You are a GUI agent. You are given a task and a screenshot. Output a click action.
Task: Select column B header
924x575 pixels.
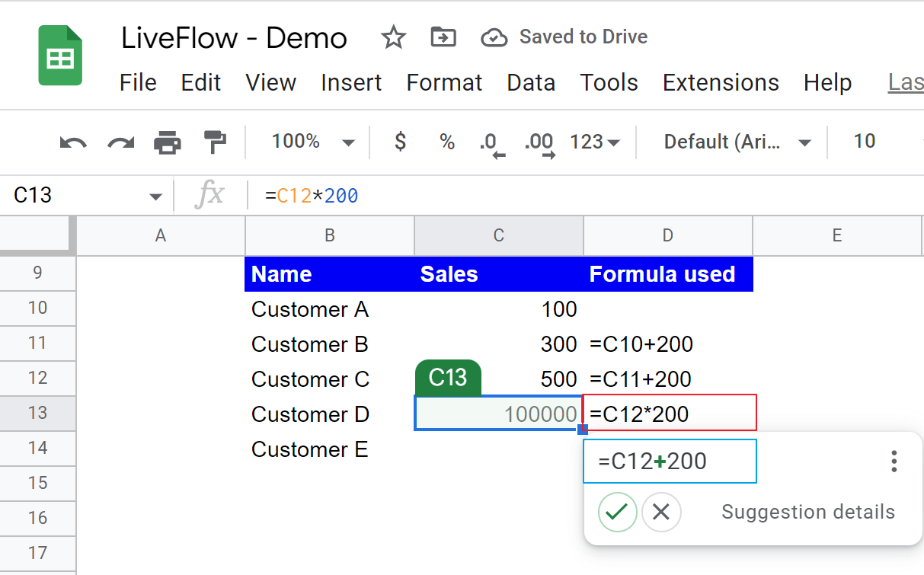[x=330, y=236]
